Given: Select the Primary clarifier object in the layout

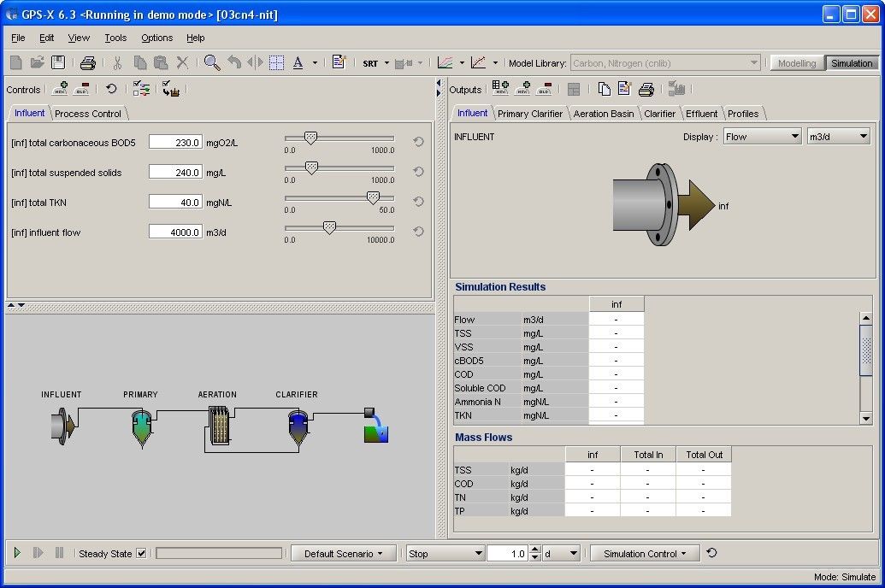Looking at the screenshot, I should click(142, 427).
